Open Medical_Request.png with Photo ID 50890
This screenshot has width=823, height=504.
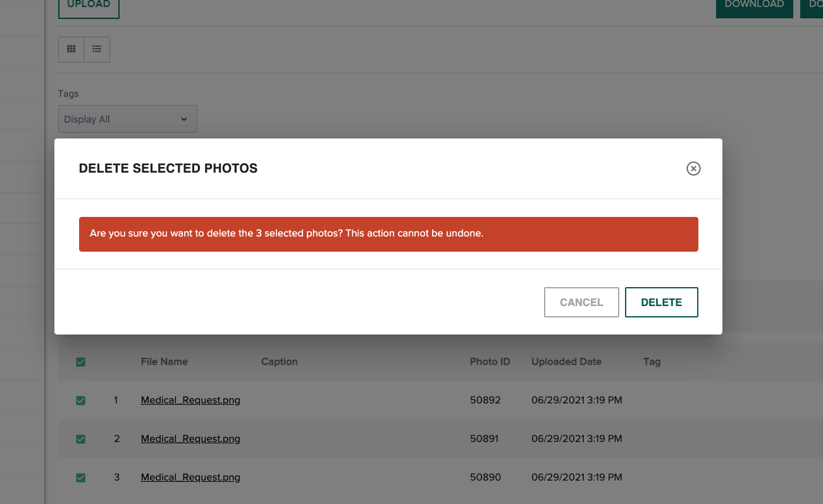(190, 477)
